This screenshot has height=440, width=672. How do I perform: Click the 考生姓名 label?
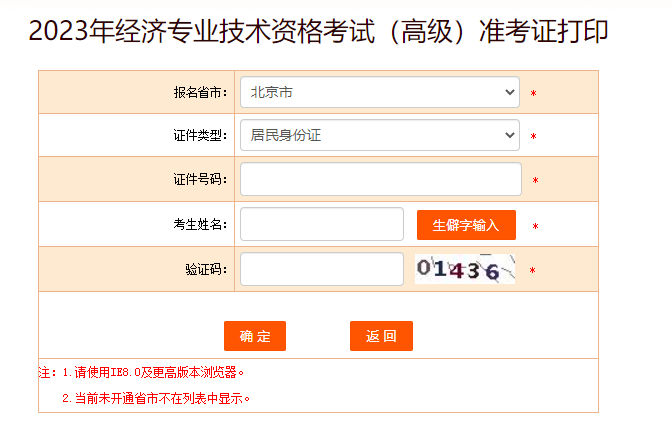200,224
